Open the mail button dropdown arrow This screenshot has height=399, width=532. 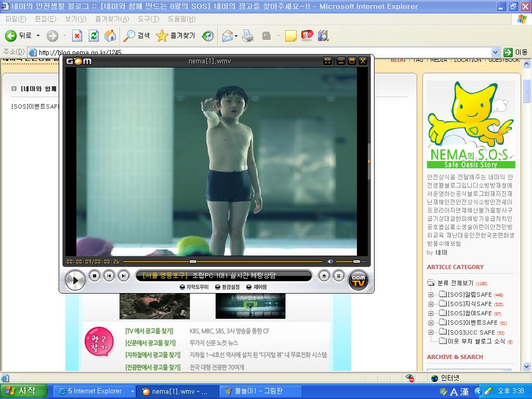click(236, 36)
